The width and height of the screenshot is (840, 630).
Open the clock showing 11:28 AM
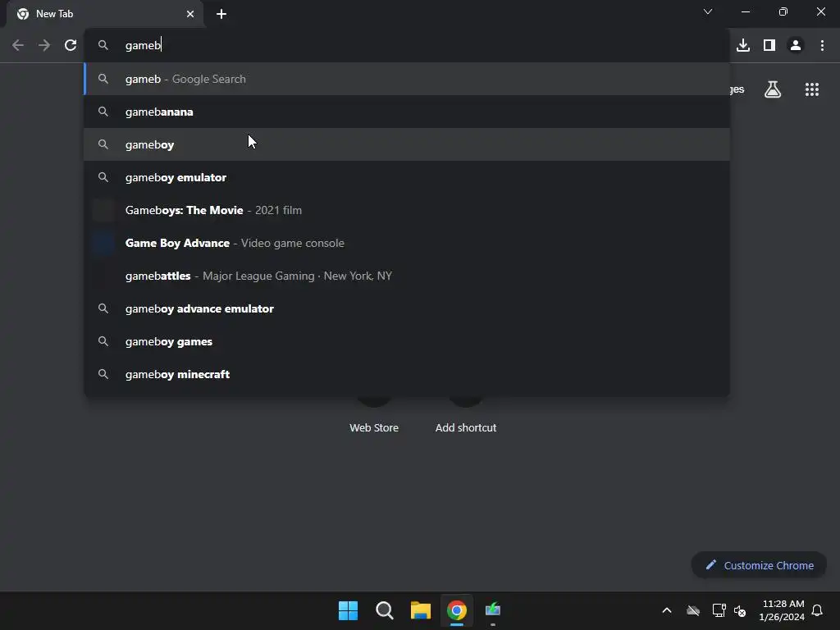coord(782,610)
